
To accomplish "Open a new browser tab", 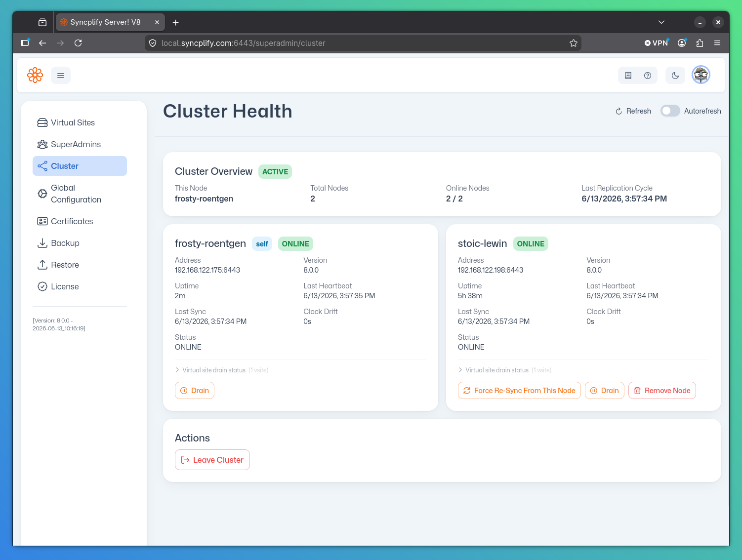I will tap(176, 22).
